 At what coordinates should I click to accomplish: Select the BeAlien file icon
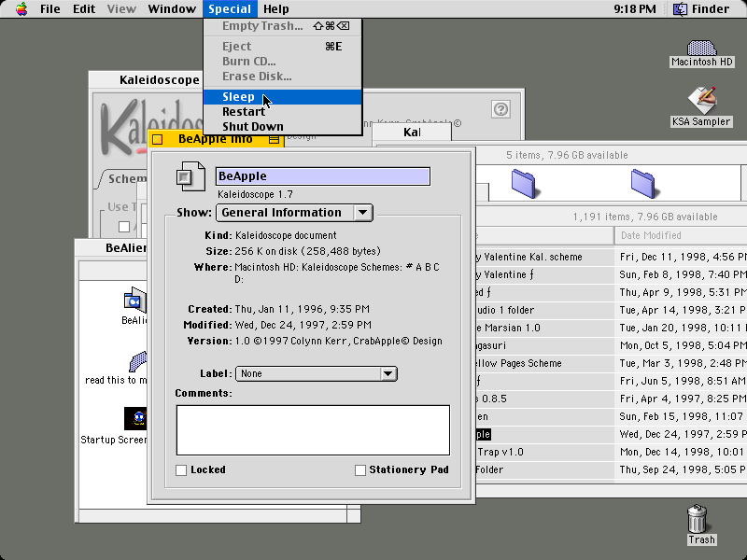tap(134, 300)
